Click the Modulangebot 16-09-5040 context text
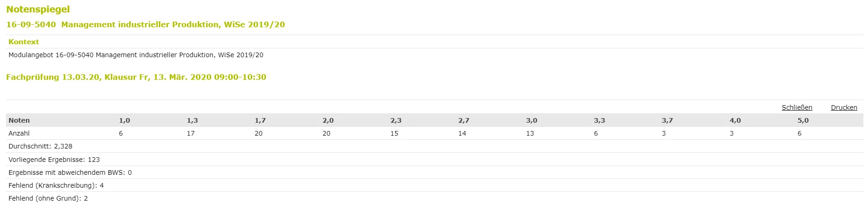Viewport: 868px width, 208px height. coord(136,55)
